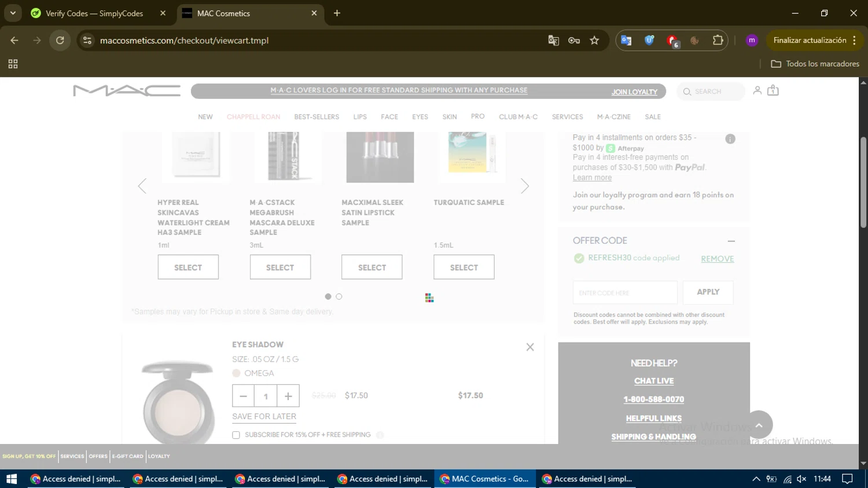Image resolution: width=868 pixels, height=488 pixels.
Task: Show hidden system tray icons
Action: (x=756, y=479)
